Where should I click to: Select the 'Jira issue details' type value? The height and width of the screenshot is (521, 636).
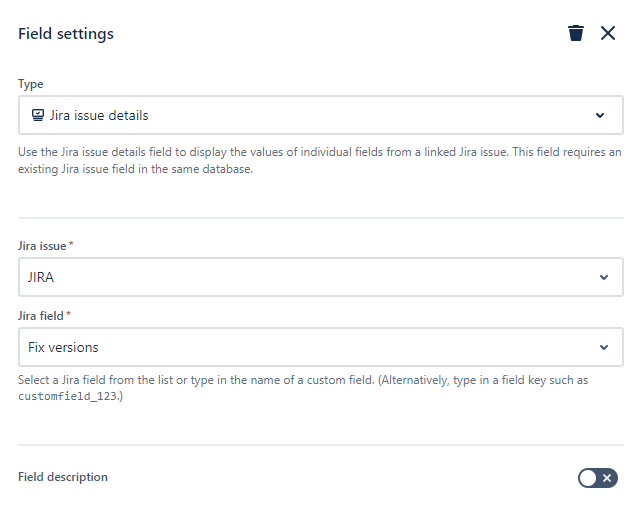click(x=99, y=115)
